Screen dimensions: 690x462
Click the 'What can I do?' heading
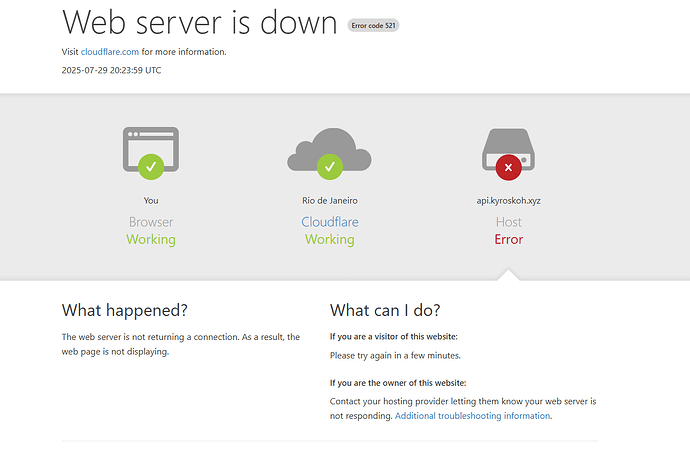coord(385,311)
